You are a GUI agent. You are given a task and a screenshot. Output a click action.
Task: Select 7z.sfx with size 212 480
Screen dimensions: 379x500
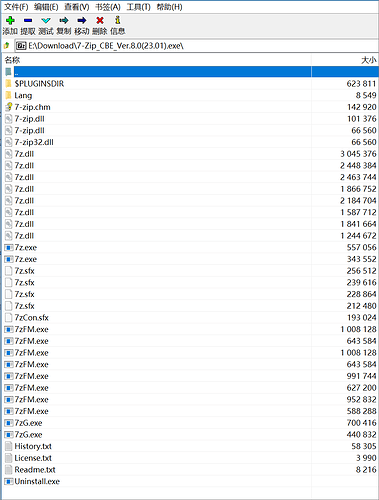pyautogui.click(x=191, y=306)
